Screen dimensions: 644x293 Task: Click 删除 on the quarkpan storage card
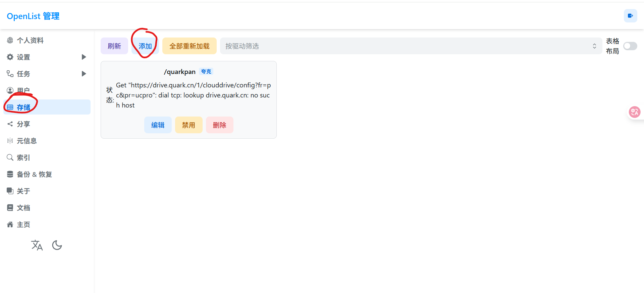(x=220, y=125)
